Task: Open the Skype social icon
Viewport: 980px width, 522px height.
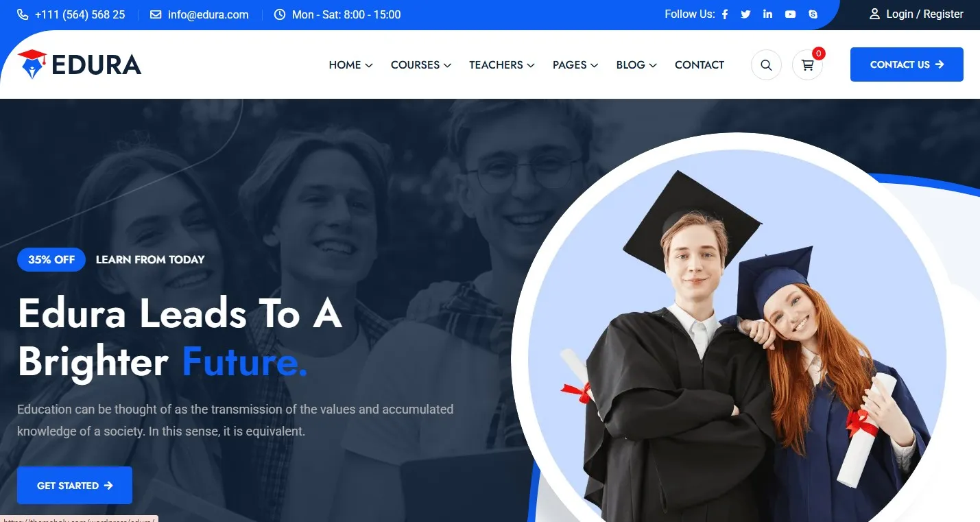Action: (x=813, y=14)
